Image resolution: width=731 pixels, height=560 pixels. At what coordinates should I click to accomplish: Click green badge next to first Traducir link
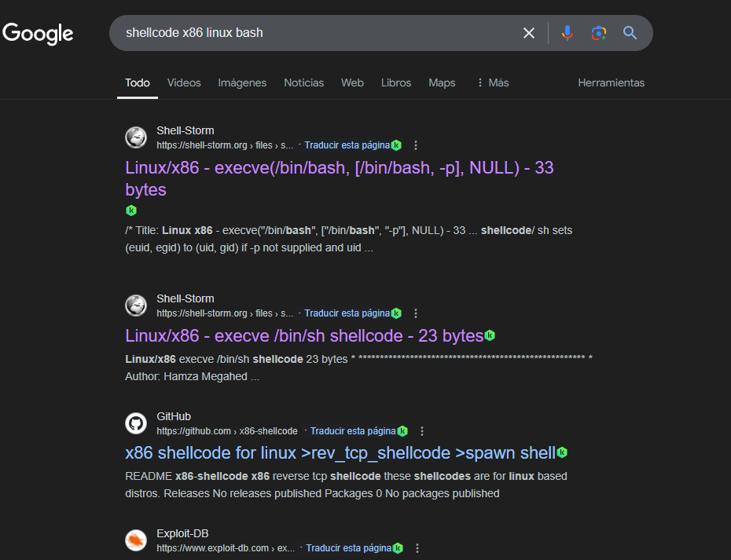point(396,145)
